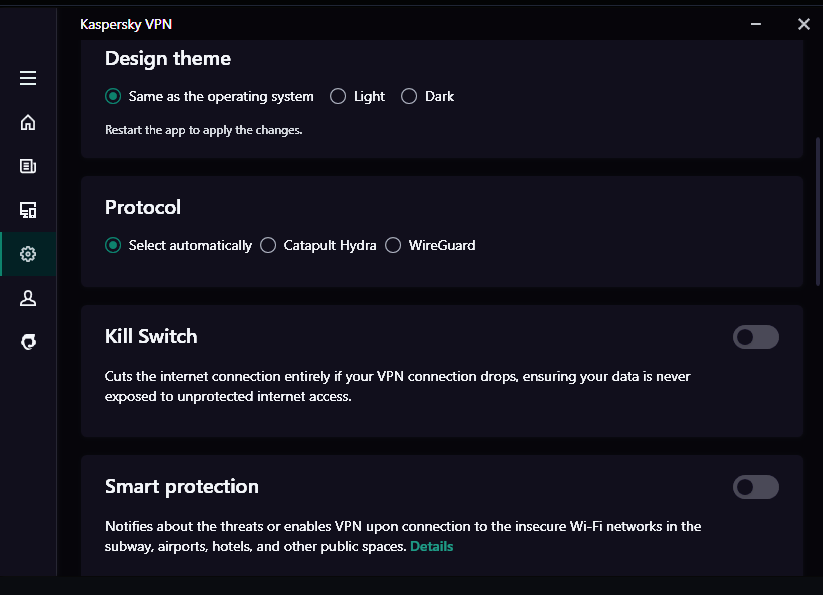Click the Kaspersky VPN title bar text
Screen dimensions: 823x595
click(x=126, y=24)
